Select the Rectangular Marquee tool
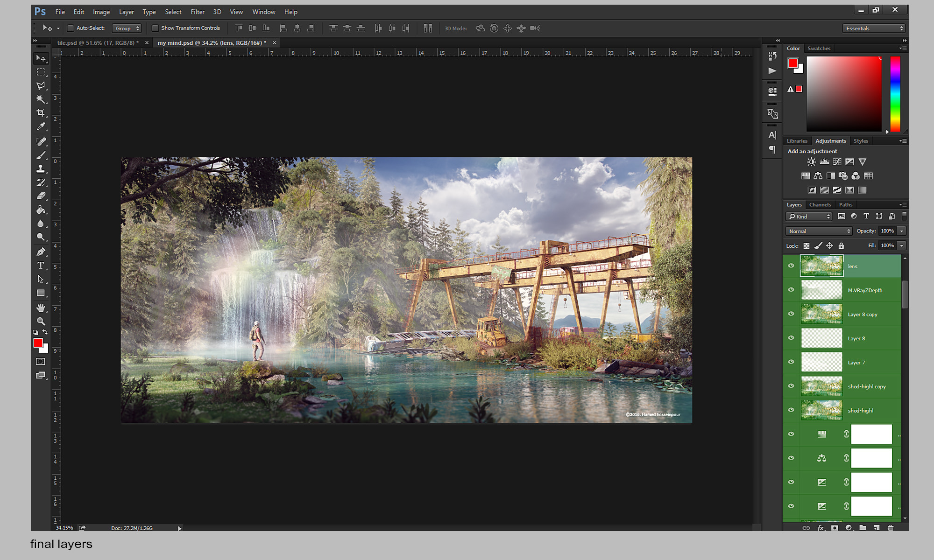This screenshot has height=560, width=934. click(41, 72)
